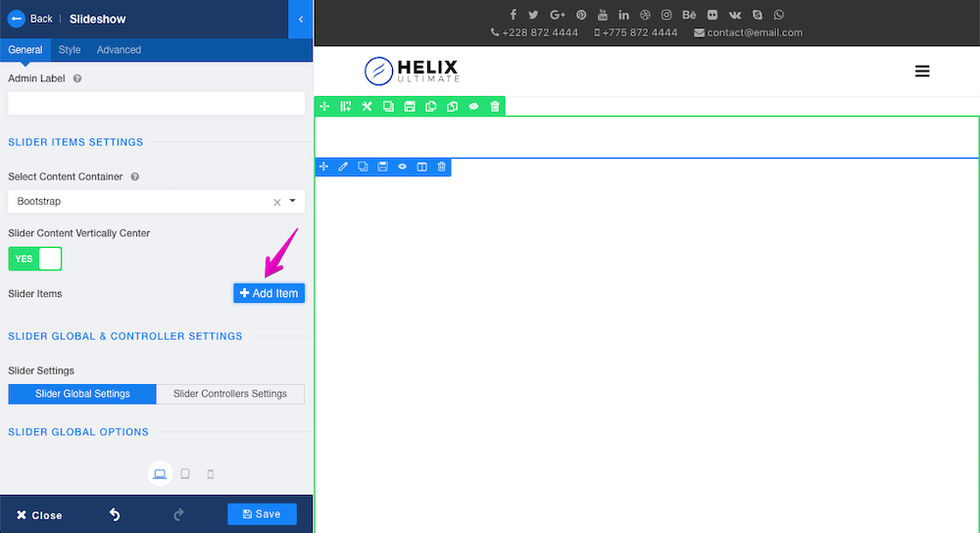Click the undo arrow
The width and height of the screenshot is (980, 533).
(x=115, y=514)
